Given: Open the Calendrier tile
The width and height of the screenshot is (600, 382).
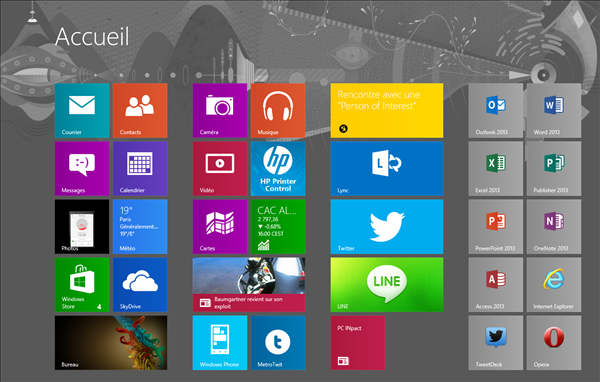Looking at the screenshot, I should 140,169.
